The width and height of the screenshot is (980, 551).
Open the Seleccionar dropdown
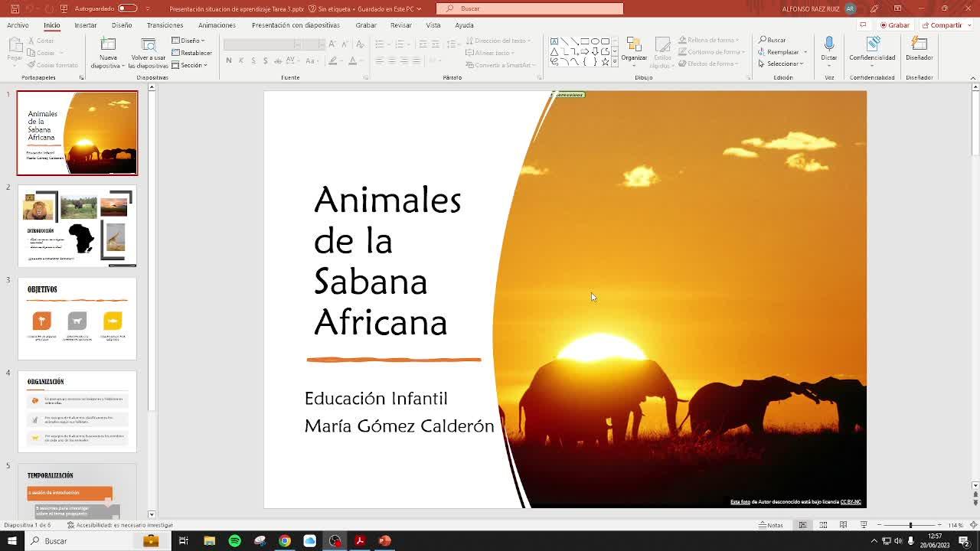(x=782, y=64)
